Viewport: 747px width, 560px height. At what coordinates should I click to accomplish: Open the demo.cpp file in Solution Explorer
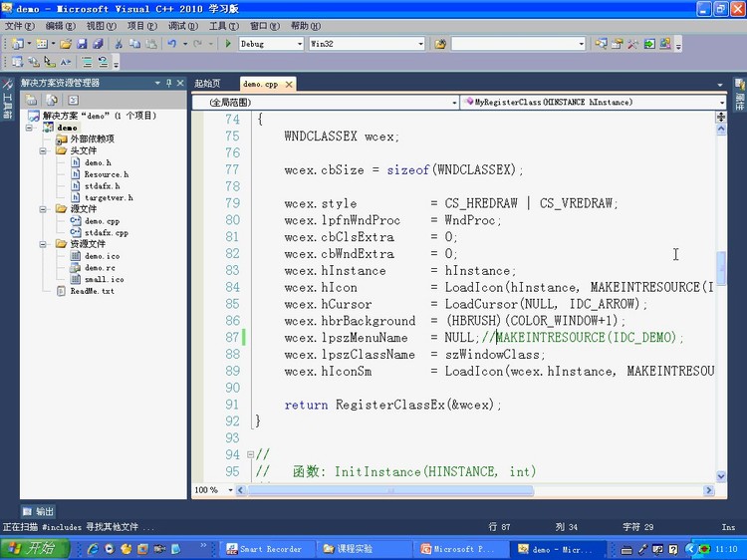pyautogui.click(x=101, y=221)
